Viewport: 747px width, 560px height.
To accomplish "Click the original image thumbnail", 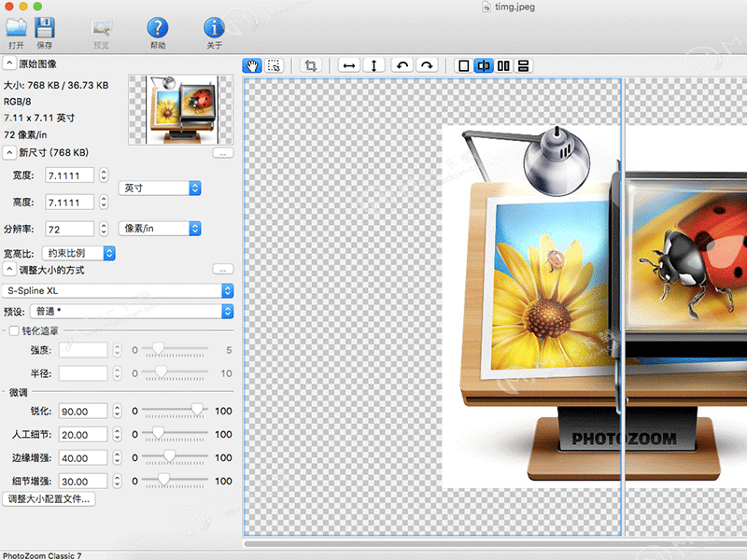I will click(x=181, y=109).
